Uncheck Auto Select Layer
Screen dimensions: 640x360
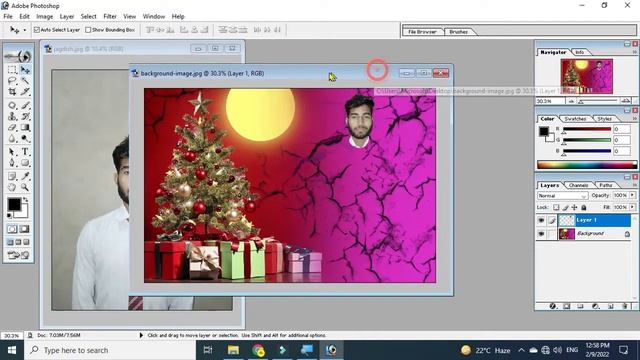pyautogui.click(x=37, y=30)
